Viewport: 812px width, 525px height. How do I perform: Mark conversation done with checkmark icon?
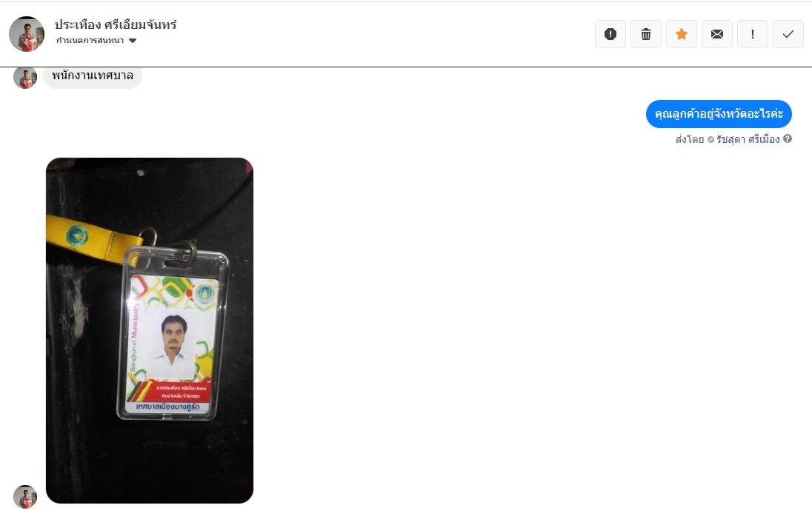click(788, 34)
